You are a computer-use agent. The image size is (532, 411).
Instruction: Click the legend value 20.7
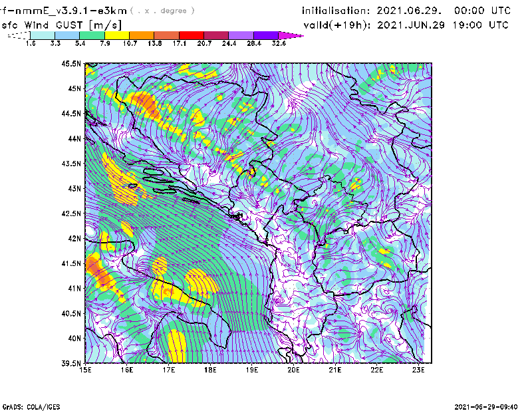(x=204, y=43)
